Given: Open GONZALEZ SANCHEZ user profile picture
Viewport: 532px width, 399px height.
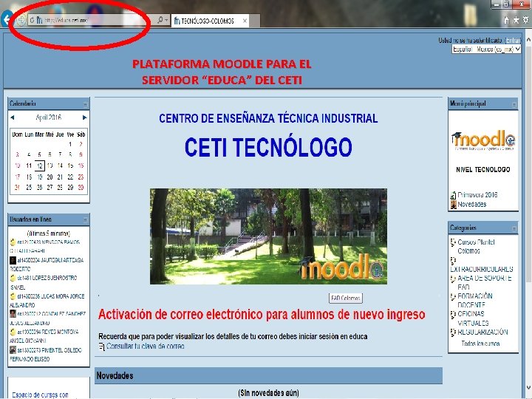Looking at the screenshot, I should pyautogui.click(x=13, y=314).
